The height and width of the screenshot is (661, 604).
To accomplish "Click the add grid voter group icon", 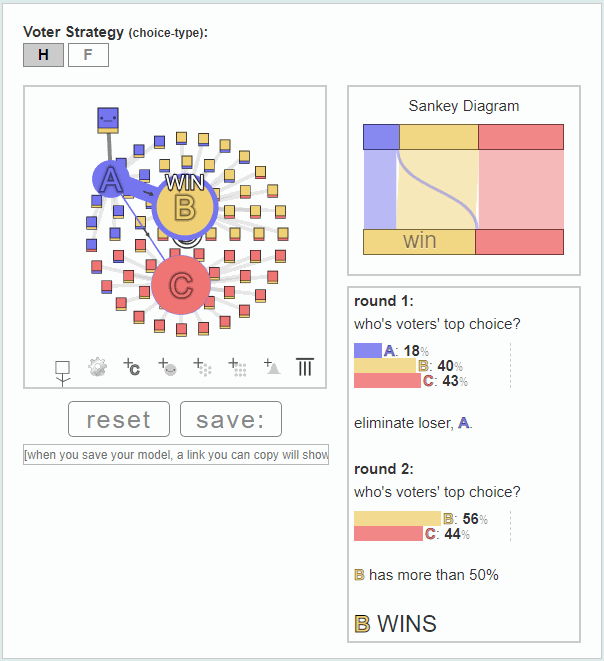I will [x=237, y=367].
